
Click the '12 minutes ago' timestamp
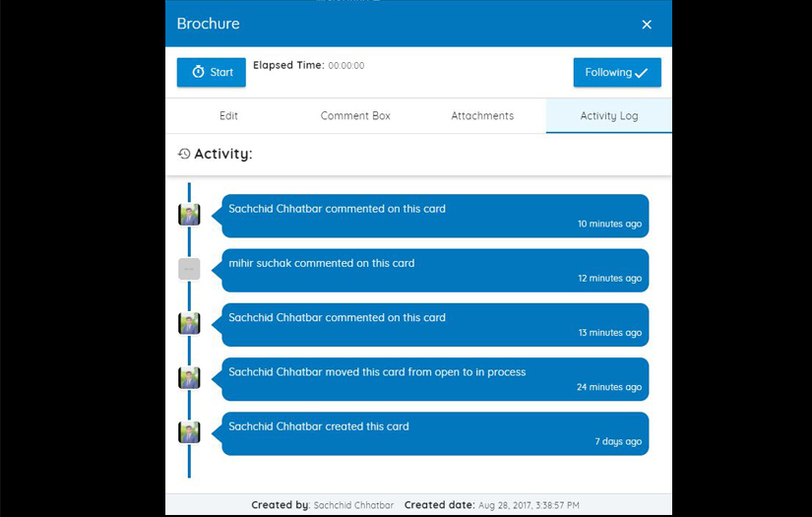609,278
